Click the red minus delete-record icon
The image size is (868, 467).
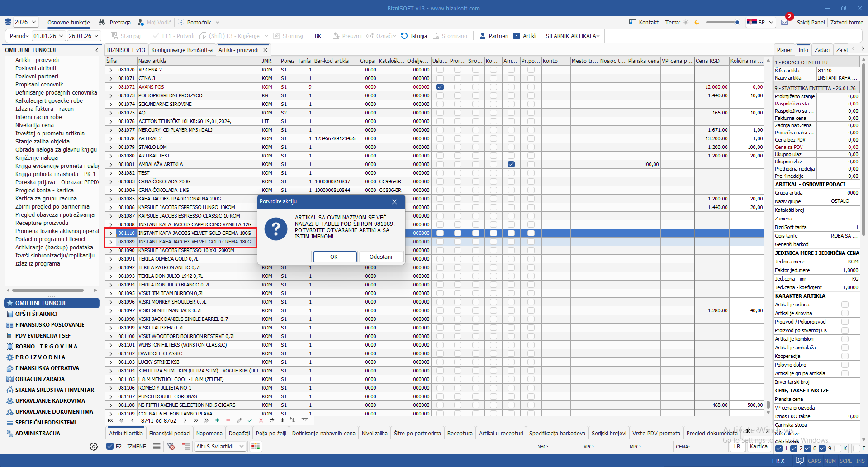[228, 420]
